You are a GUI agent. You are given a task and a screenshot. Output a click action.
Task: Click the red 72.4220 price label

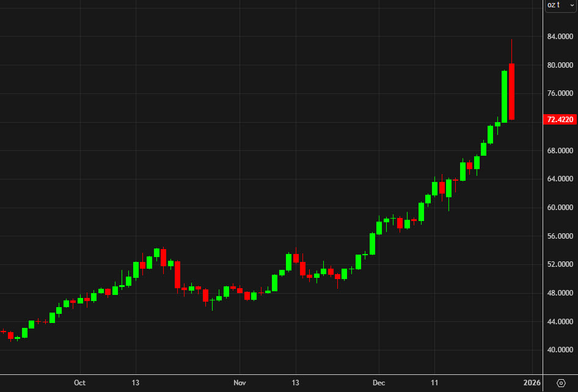[560, 120]
